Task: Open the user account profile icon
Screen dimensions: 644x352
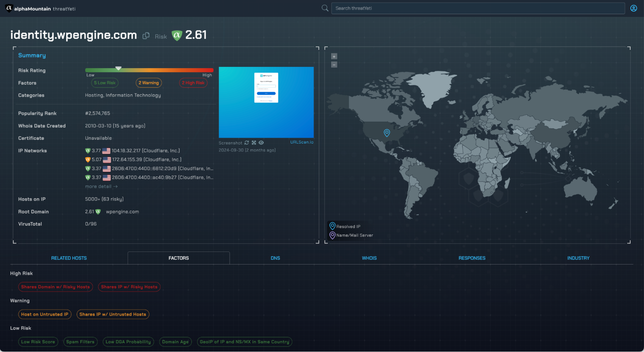Action: click(x=634, y=8)
